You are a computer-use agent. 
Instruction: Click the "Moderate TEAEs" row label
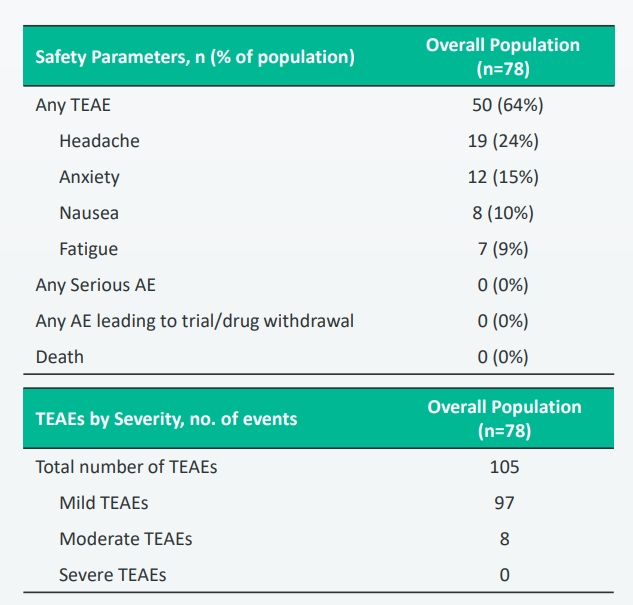[x=125, y=539]
